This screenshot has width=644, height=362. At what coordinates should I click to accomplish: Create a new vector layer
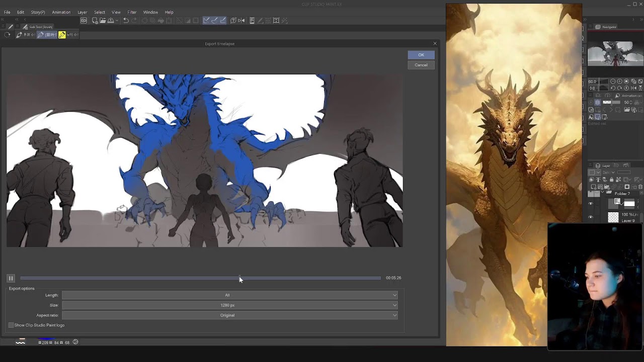(x=600, y=187)
